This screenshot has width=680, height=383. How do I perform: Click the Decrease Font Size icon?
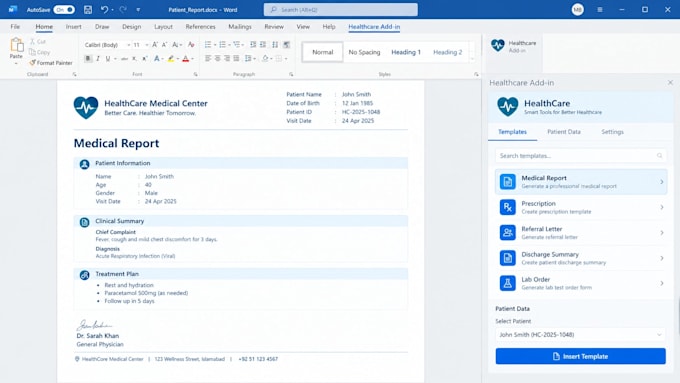tap(164, 45)
